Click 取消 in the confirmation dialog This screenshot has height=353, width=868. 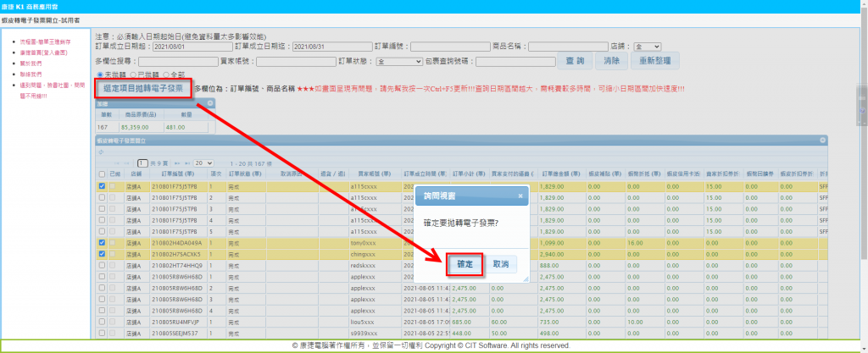pyautogui.click(x=500, y=264)
